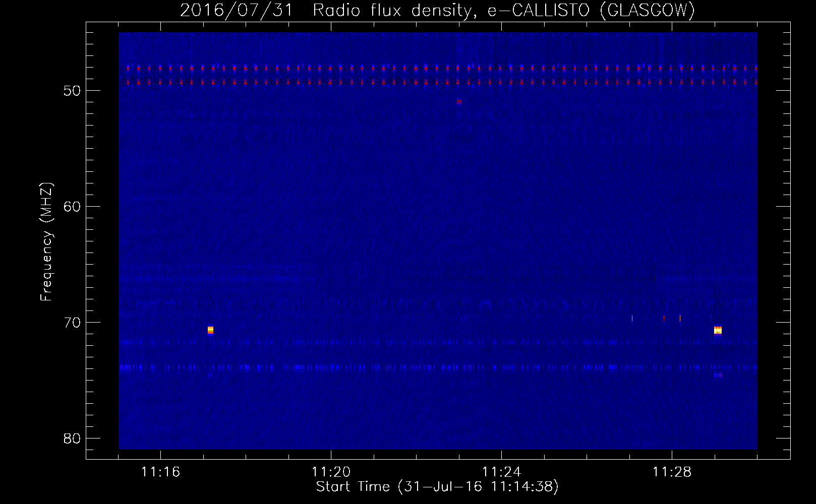
Task: Click the bright burst near 11:17 at 71 MHz
Action: [x=210, y=330]
